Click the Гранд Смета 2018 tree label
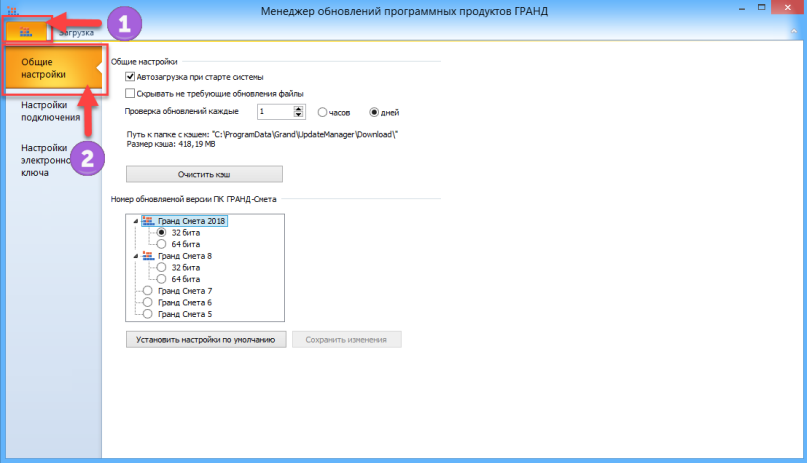Image resolution: width=807 pixels, height=463 pixels. [x=191, y=221]
